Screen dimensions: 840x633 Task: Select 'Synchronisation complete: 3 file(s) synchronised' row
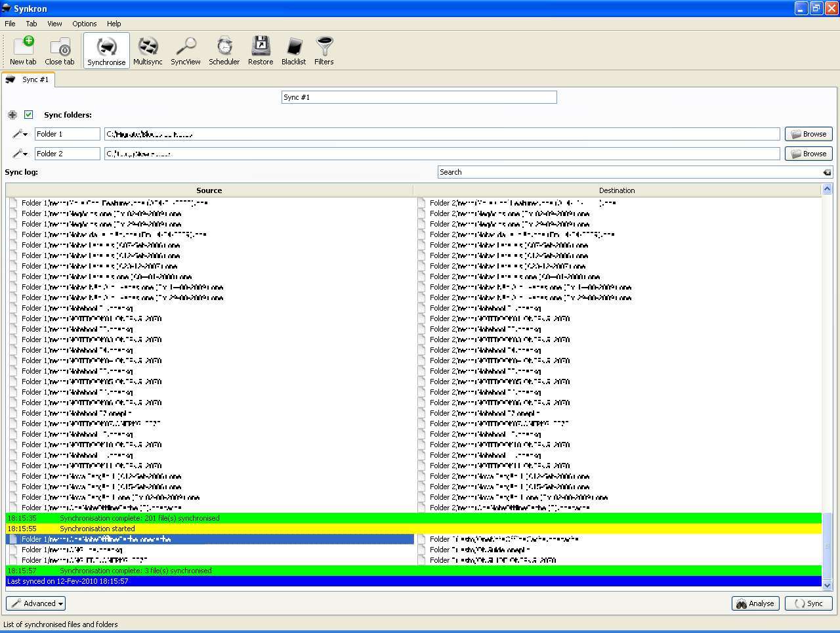(413, 571)
